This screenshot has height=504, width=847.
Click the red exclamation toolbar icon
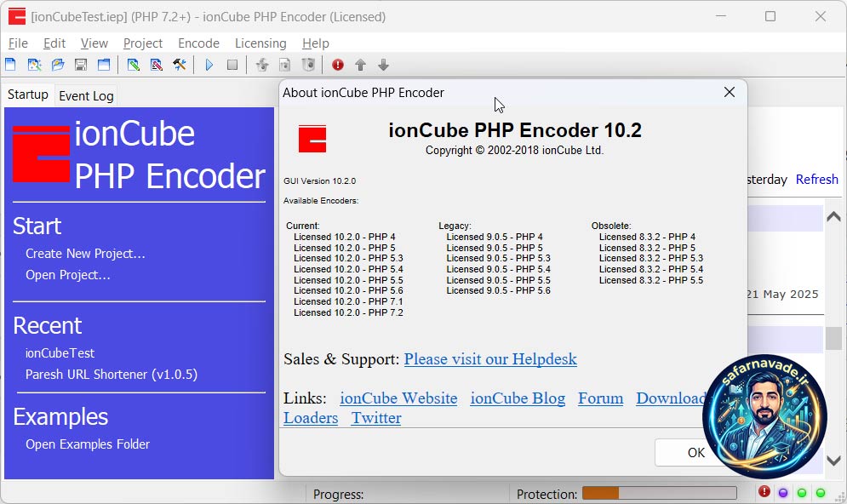pyautogui.click(x=338, y=65)
